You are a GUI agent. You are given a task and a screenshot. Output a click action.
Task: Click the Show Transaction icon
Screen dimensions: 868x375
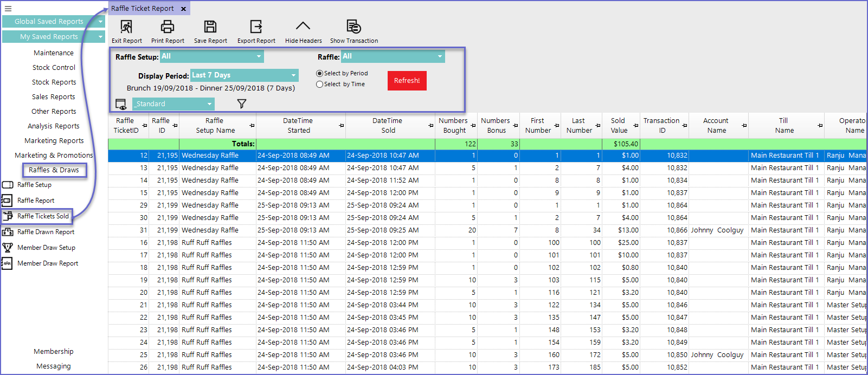(x=353, y=27)
